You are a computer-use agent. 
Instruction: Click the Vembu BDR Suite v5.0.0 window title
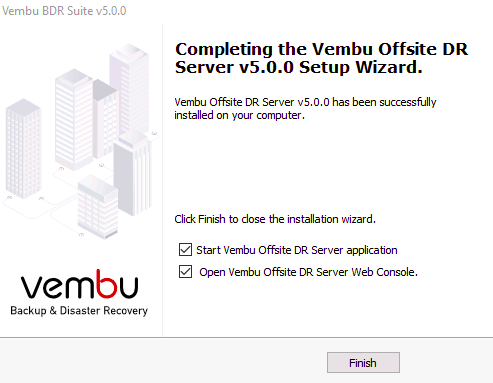pyautogui.click(x=64, y=11)
